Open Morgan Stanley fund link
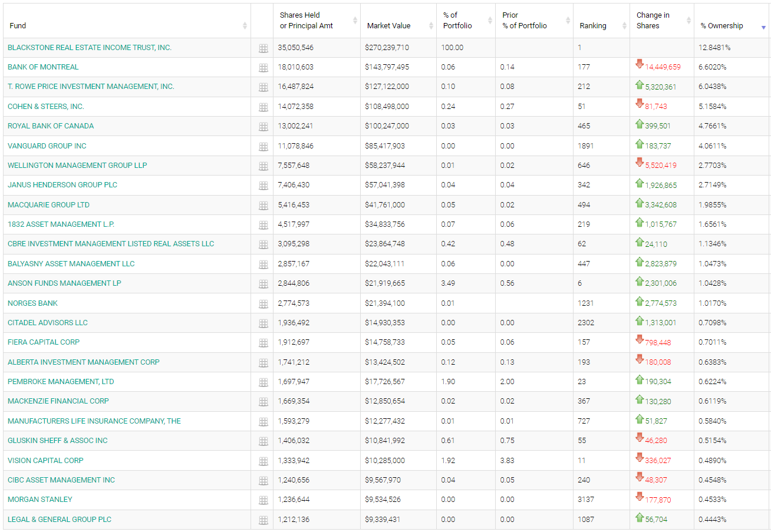This screenshot has height=532, width=771. pyautogui.click(x=40, y=500)
